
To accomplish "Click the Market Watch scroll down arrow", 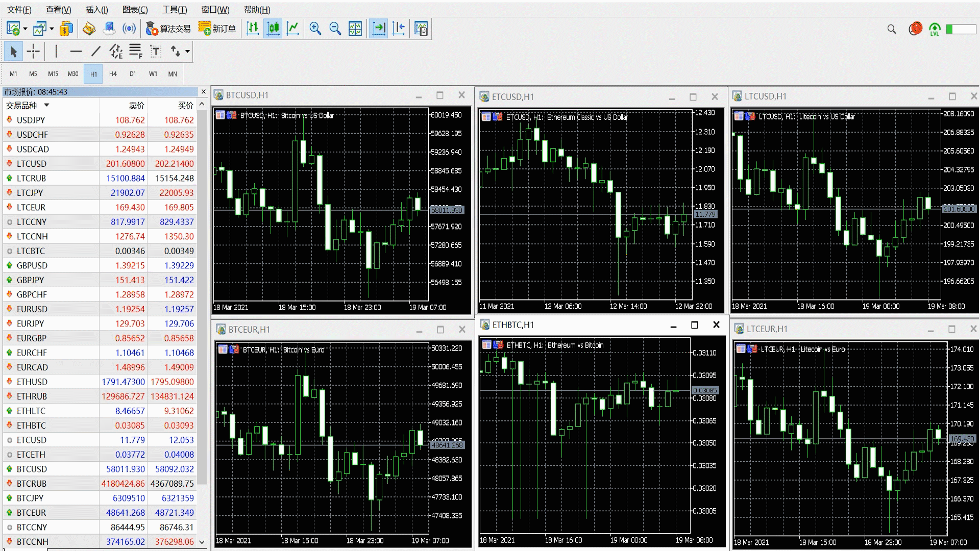I will pos(202,542).
